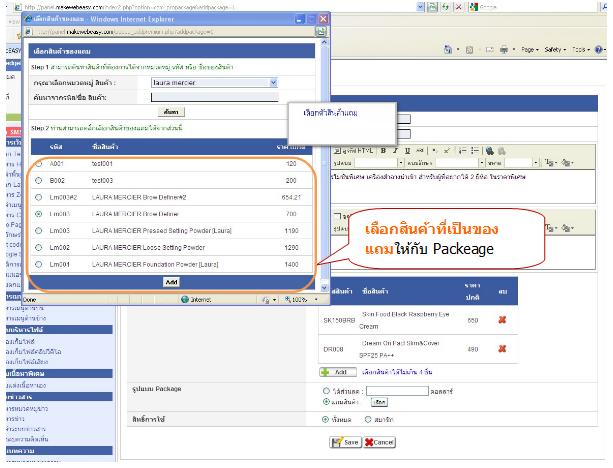613x468 pixels.
Task: Open the IE Page menu dropdown
Action: coord(530,50)
